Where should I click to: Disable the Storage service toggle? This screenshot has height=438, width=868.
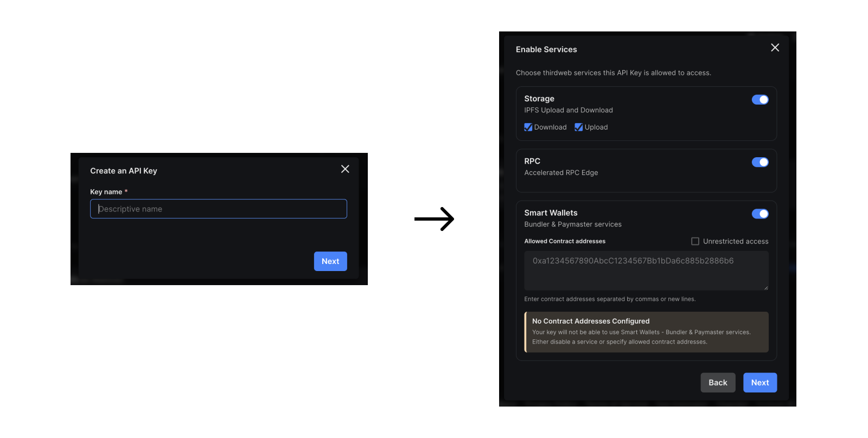pyautogui.click(x=759, y=100)
